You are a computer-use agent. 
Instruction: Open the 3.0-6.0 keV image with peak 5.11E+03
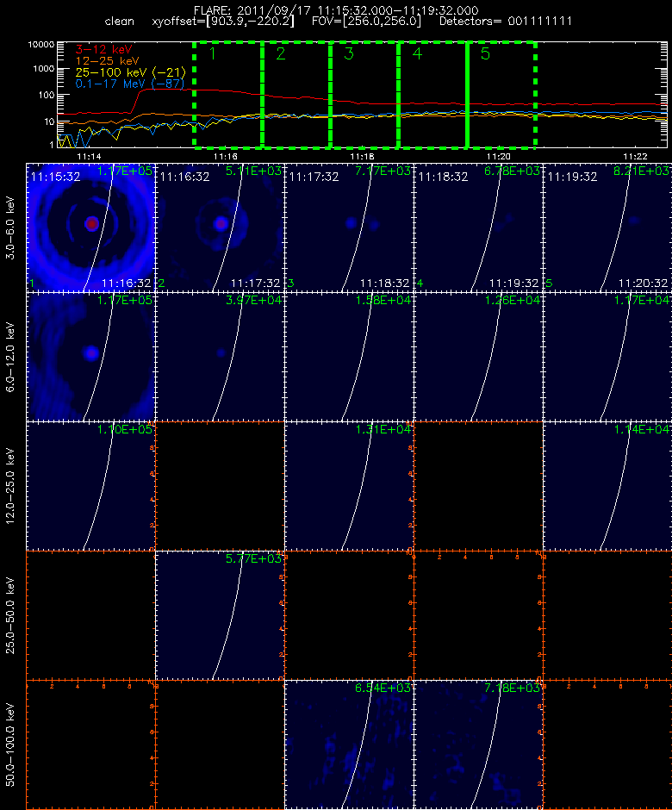pyautogui.click(x=220, y=227)
